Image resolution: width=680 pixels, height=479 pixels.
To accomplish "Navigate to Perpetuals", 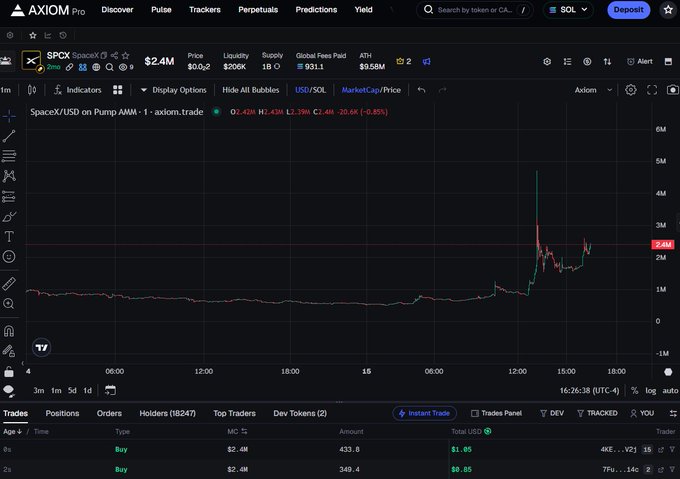I will coord(258,10).
